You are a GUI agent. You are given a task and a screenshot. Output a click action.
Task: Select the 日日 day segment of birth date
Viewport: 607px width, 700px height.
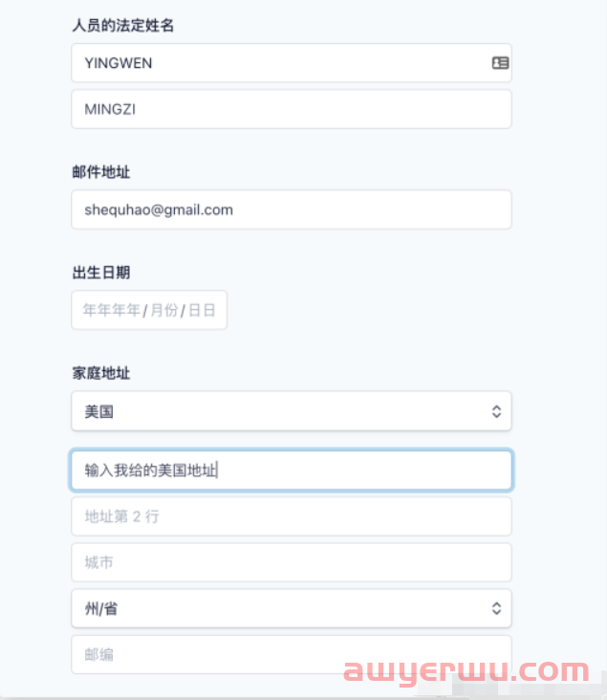(x=202, y=310)
